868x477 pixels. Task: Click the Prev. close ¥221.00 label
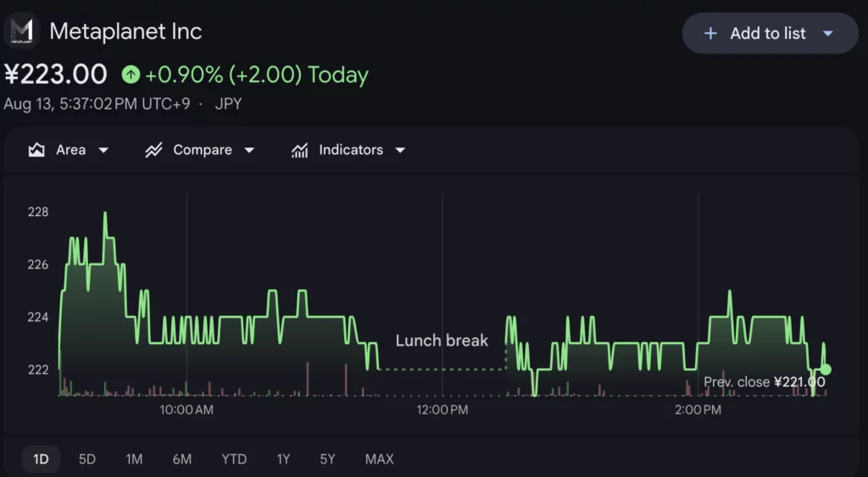pyautogui.click(x=765, y=382)
